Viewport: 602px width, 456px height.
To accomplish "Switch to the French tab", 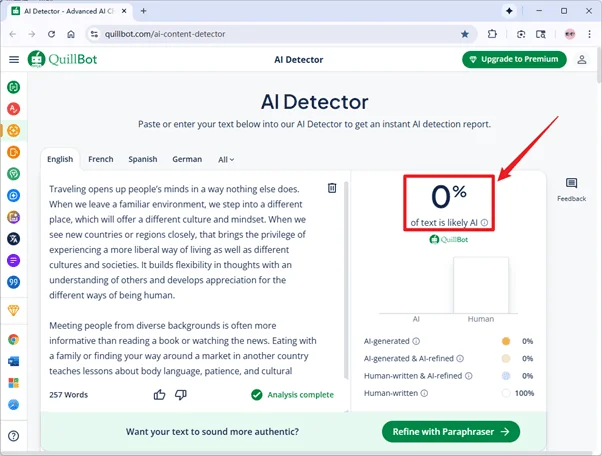I will (101, 159).
